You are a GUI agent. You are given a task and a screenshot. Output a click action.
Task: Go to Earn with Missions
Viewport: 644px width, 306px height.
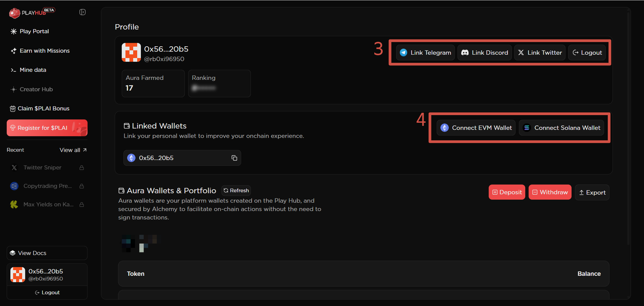(44, 51)
